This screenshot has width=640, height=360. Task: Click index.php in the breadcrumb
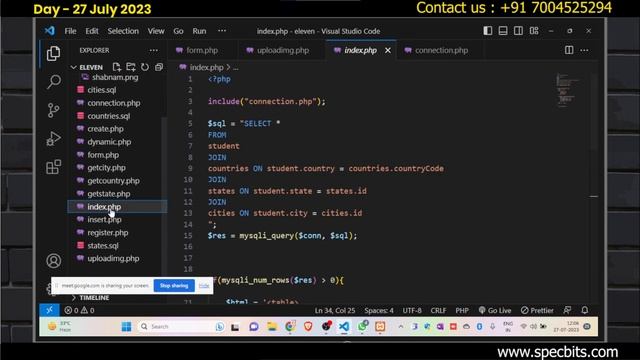point(206,67)
